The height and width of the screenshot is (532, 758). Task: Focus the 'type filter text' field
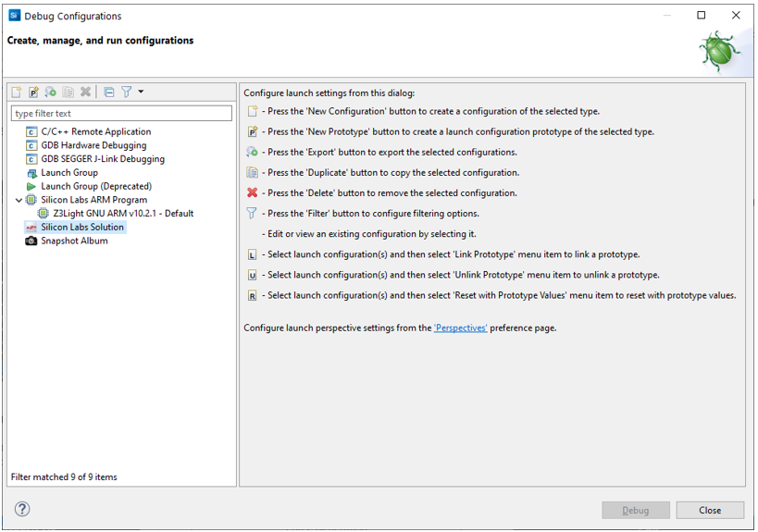(x=121, y=114)
